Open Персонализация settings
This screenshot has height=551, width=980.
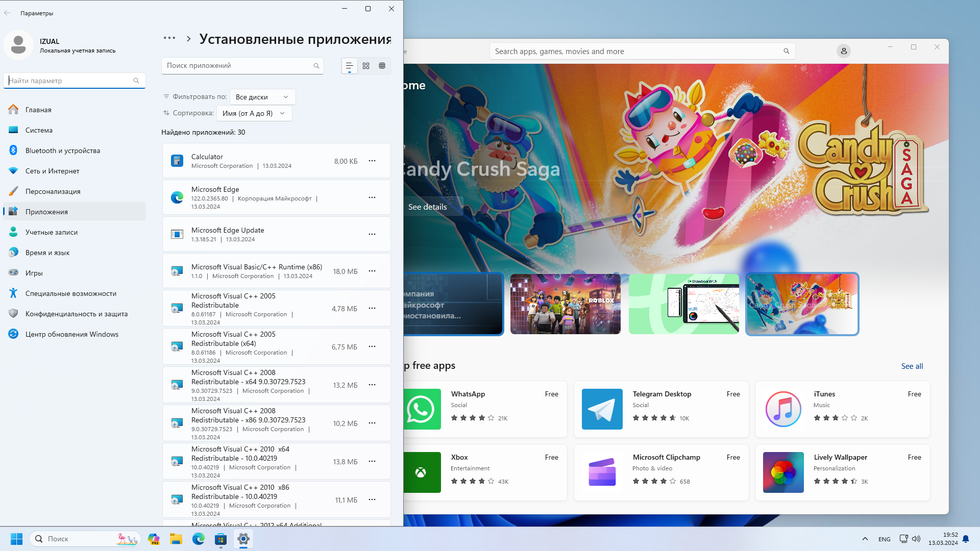[x=75, y=191]
